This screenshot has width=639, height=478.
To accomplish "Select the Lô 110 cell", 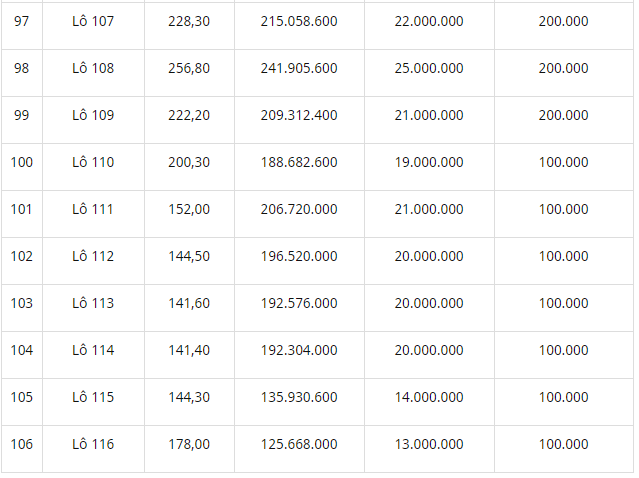I will coord(93,162).
